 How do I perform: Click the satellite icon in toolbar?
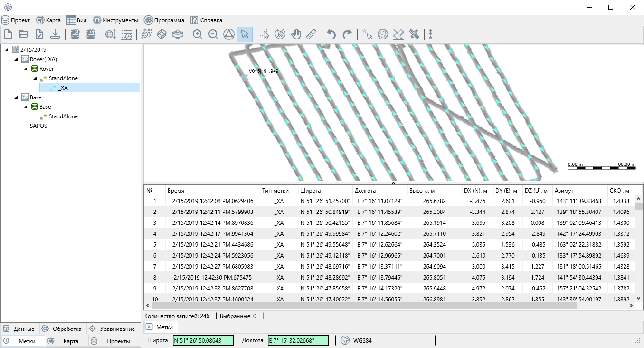click(415, 34)
